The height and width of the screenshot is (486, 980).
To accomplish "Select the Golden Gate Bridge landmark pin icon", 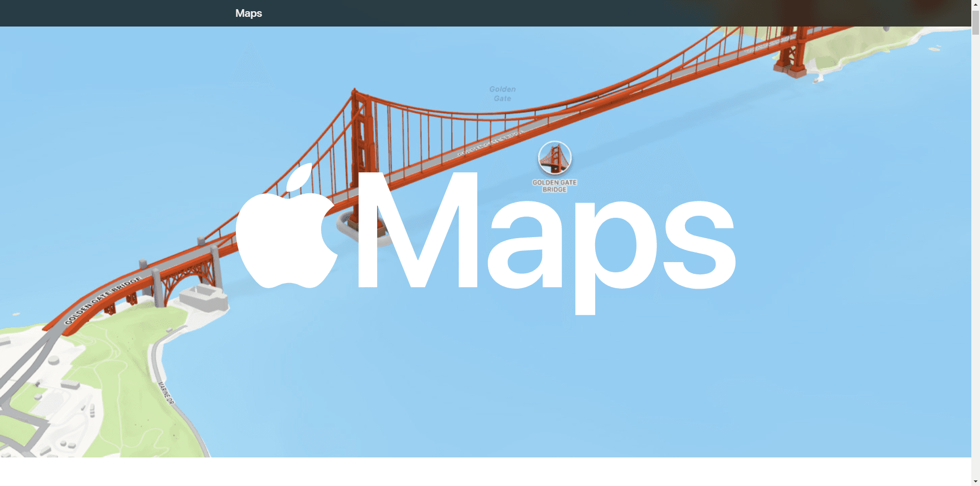I will (x=555, y=158).
